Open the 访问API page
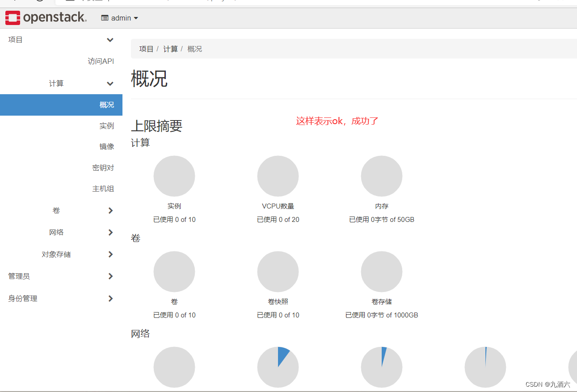This screenshot has width=577, height=392. click(101, 61)
